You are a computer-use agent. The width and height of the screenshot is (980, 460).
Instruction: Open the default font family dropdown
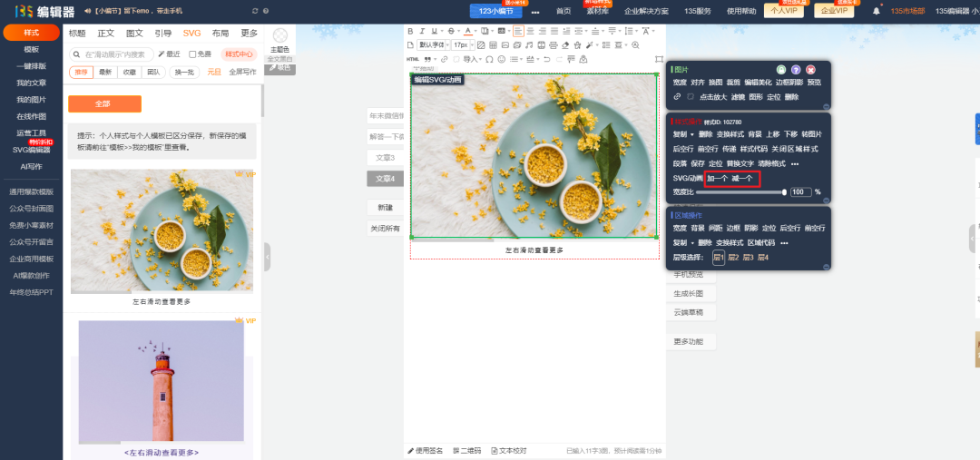[434, 44]
